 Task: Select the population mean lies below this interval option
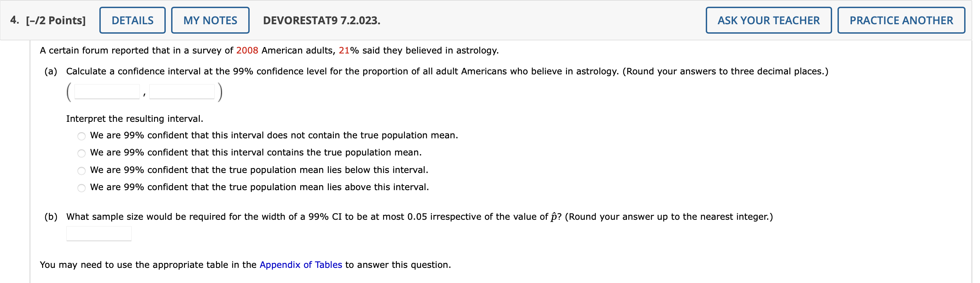[82, 171]
